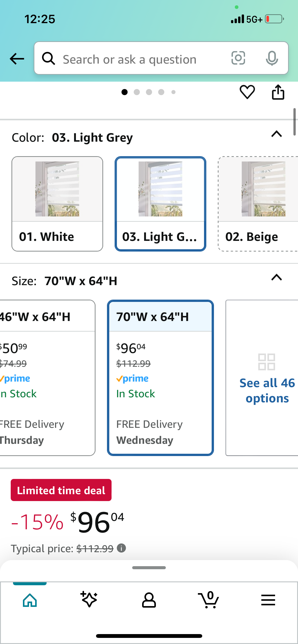
Task: Select the 03. Light Grey color option
Action: click(160, 204)
